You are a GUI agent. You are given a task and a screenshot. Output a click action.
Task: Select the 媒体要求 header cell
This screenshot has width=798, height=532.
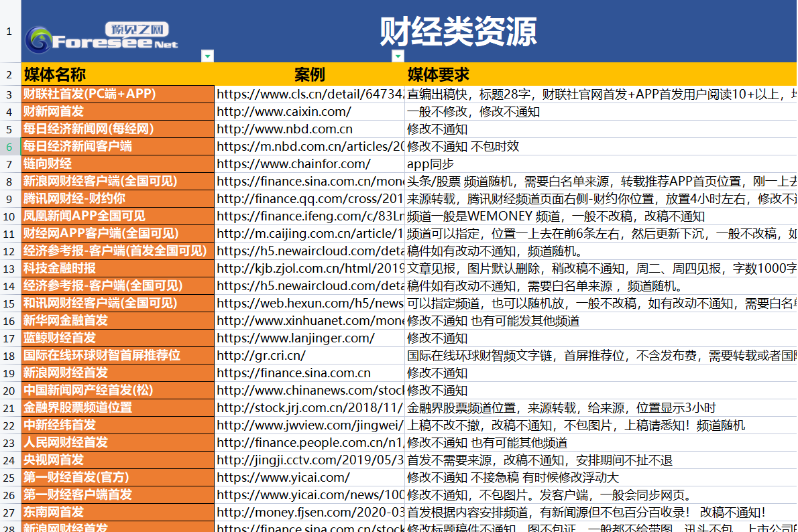(x=439, y=74)
